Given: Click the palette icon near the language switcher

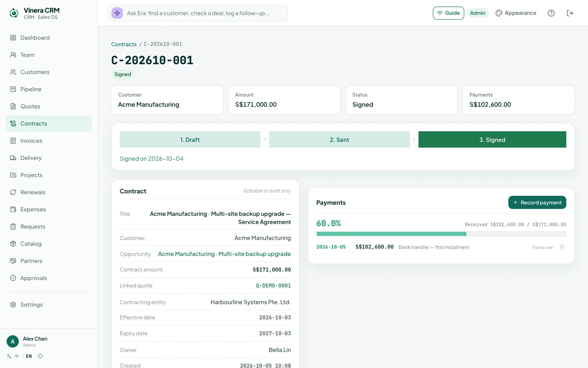Looking at the screenshot, I should (40, 356).
